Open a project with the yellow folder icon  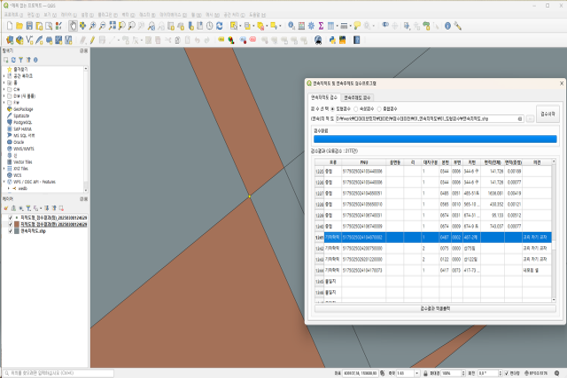[x=20, y=26]
